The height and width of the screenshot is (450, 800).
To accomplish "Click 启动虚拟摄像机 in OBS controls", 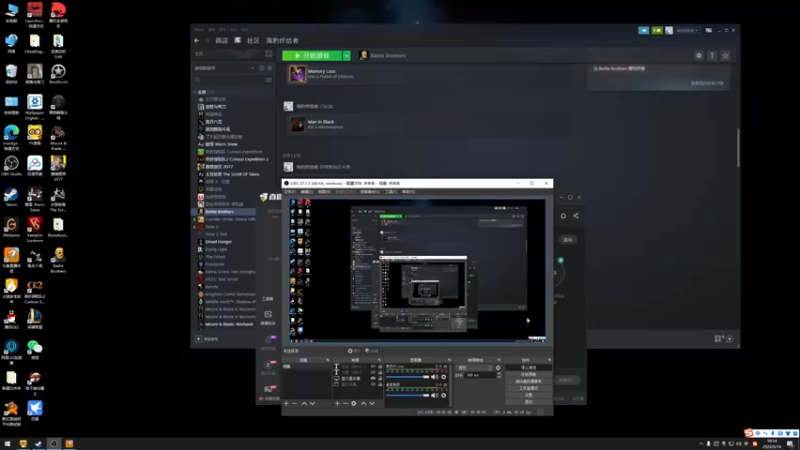I will coord(529,381).
